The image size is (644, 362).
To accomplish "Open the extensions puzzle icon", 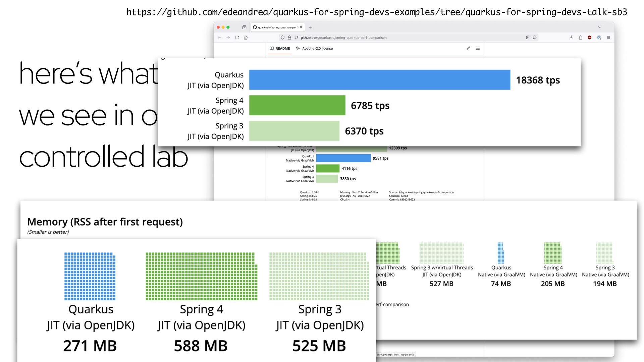I will click(580, 38).
